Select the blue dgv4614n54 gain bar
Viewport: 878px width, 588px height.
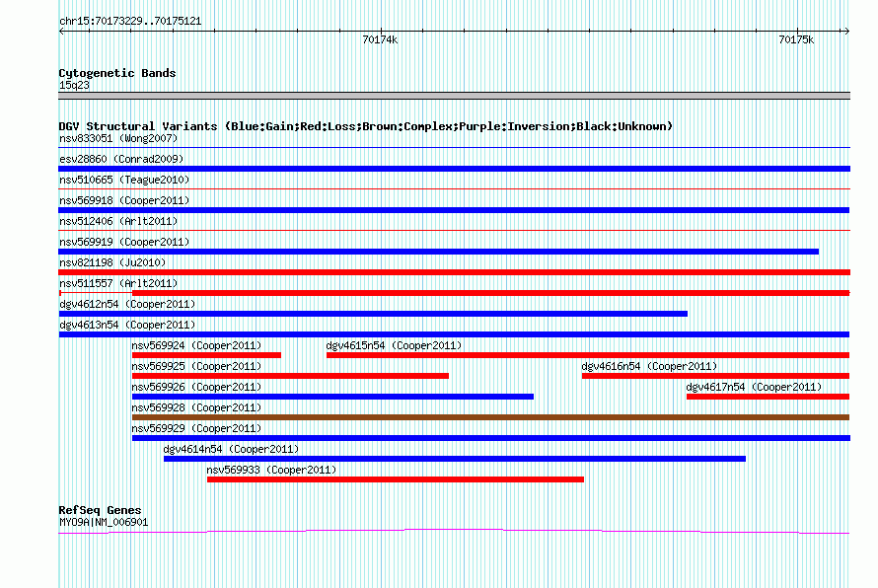pos(455,459)
